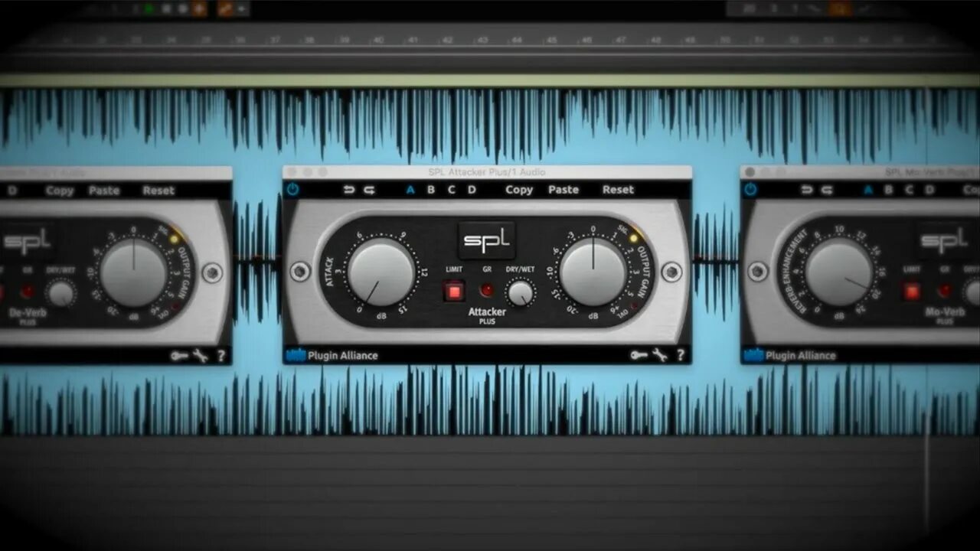Viewport: 980px width, 551px height.
Task: Click the timeline ruler at bar 41
Action: pos(414,40)
